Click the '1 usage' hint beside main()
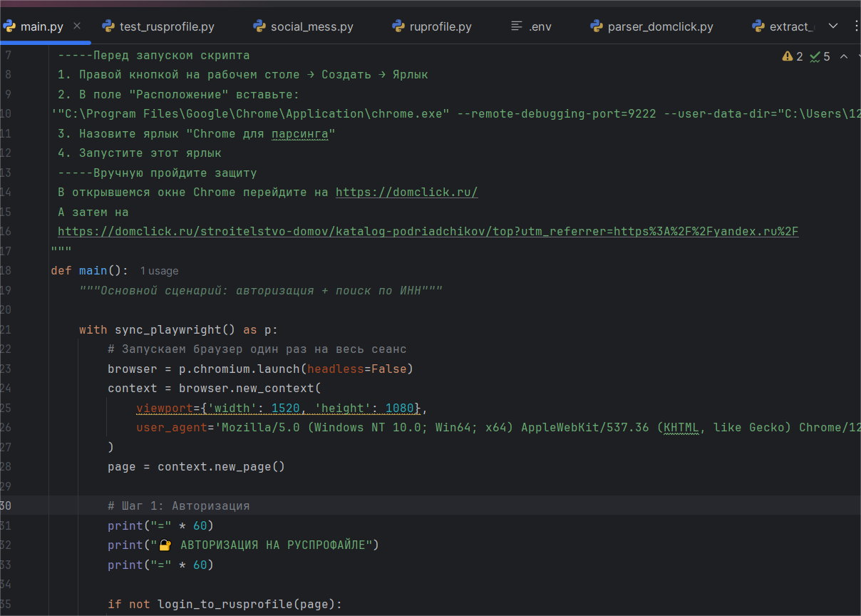This screenshot has height=616, width=861. click(x=159, y=271)
